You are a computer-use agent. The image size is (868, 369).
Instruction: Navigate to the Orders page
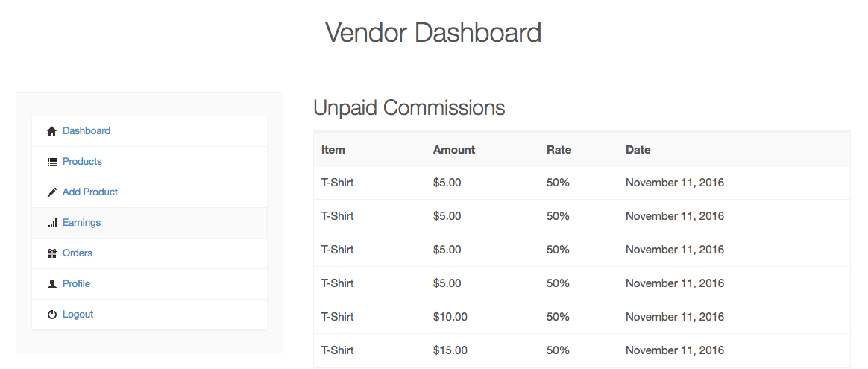[x=78, y=253]
